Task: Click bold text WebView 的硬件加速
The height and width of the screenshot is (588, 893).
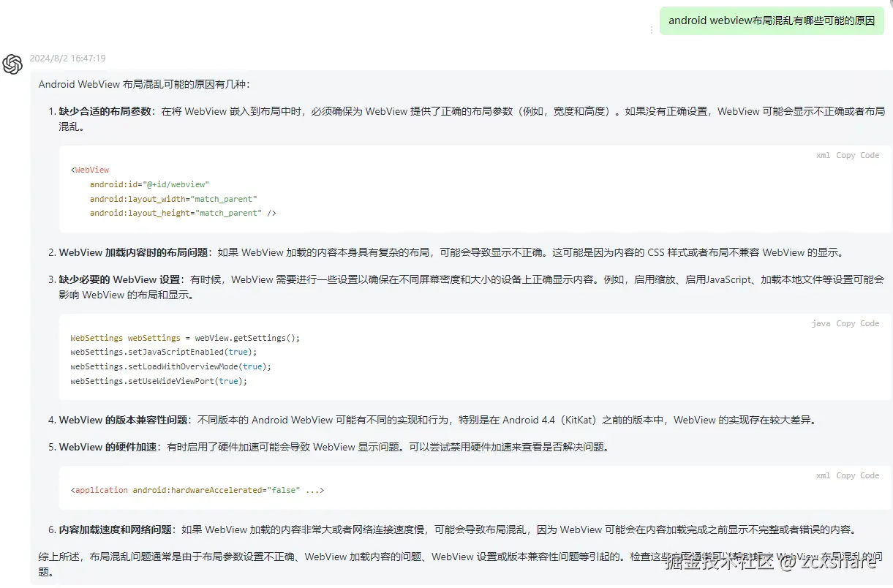Action: click(x=110, y=446)
